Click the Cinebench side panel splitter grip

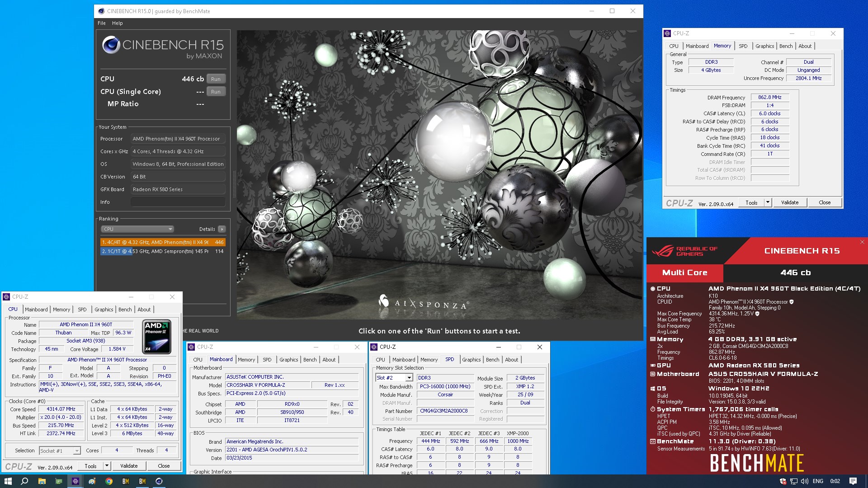[x=234, y=184]
